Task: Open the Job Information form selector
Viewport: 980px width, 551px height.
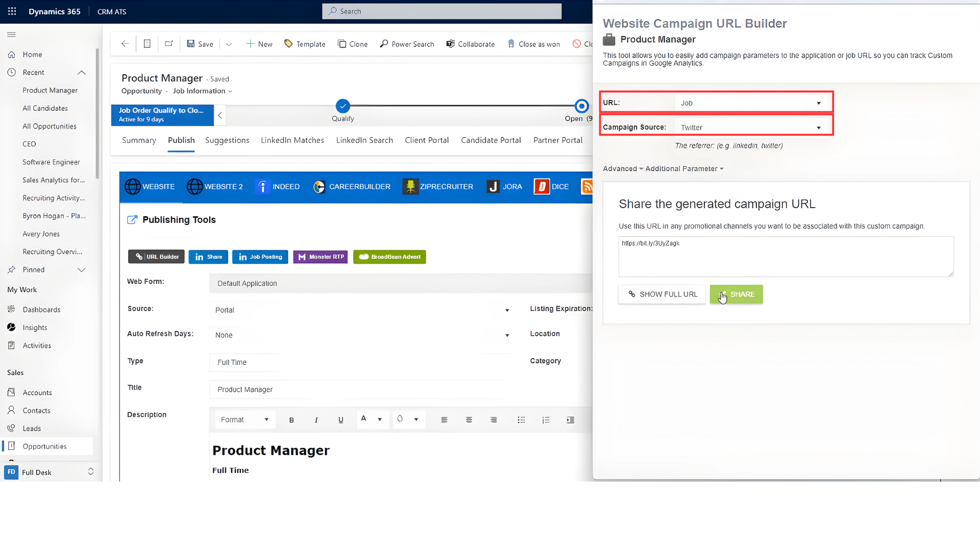Action: [x=203, y=91]
